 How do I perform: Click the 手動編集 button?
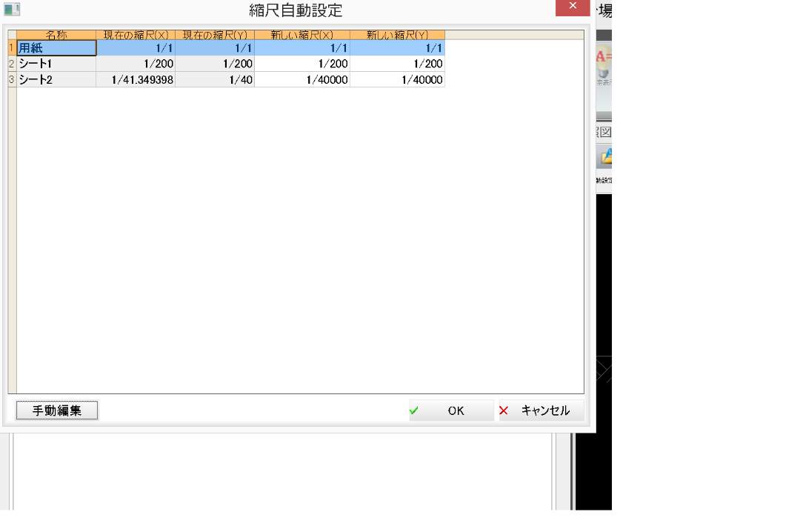[56, 410]
